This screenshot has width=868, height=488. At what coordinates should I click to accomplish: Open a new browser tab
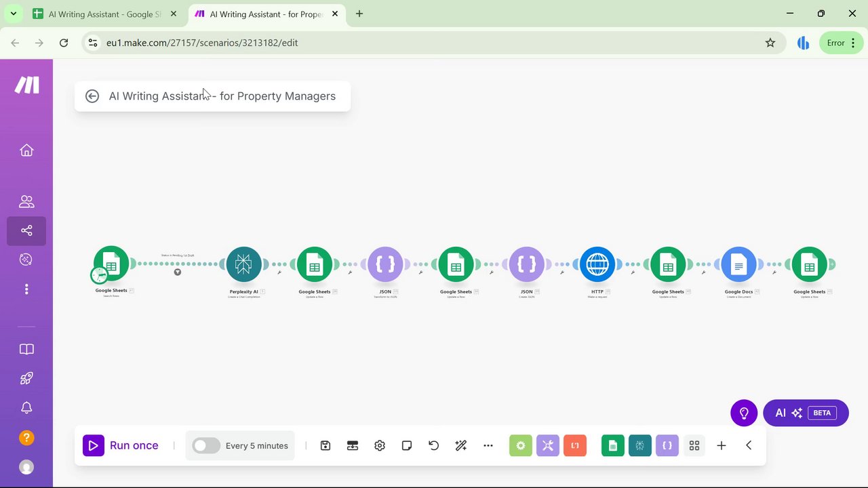point(359,14)
